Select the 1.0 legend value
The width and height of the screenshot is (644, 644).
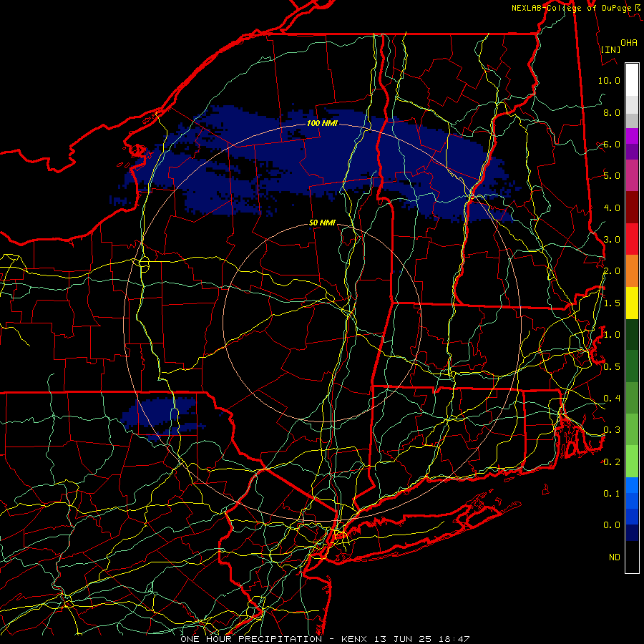pos(612,335)
